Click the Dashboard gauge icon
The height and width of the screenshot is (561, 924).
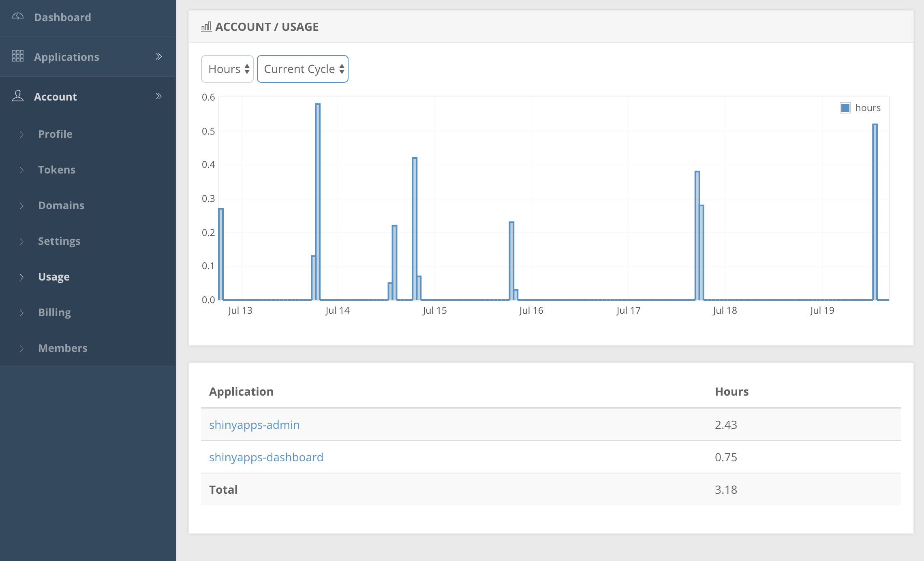(x=18, y=17)
